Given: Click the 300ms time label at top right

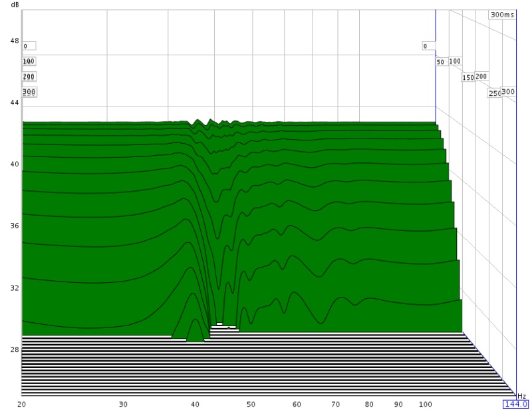Looking at the screenshot, I should tap(502, 15).
